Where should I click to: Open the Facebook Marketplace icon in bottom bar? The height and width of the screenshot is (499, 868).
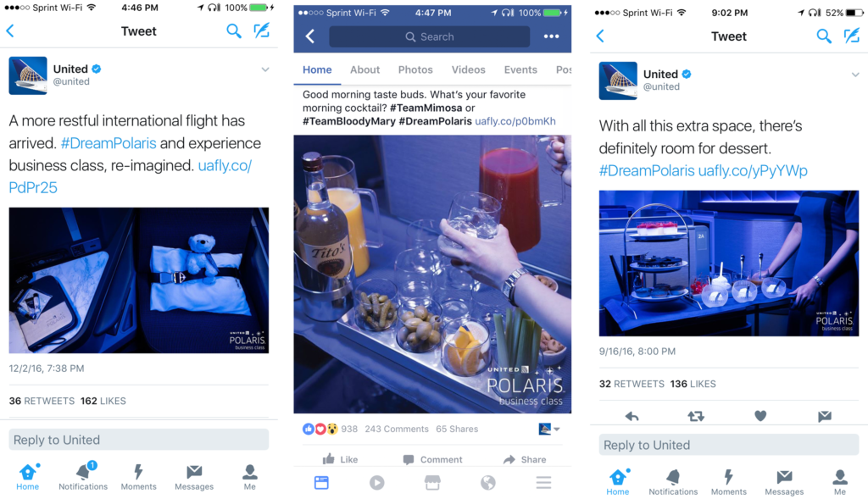point(432,483)
